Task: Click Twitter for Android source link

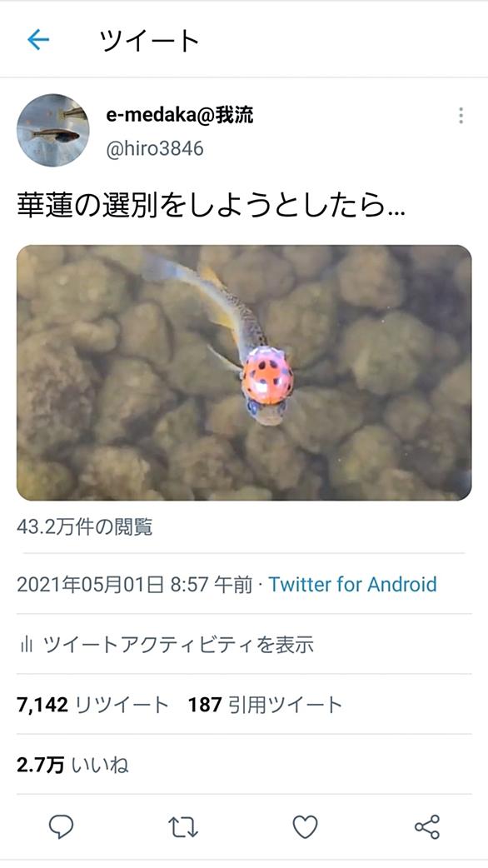Action: click(352, 585)
